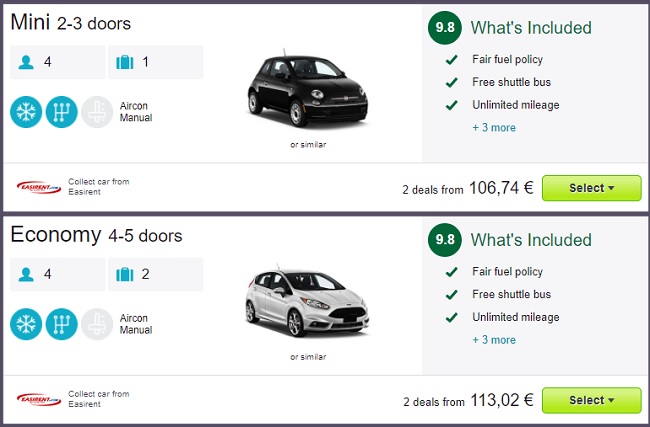Click the Mini 2-3 doors heading
The height and width of the screenshot is (427, 650).
pyautogui.click(x=71, y=22)
